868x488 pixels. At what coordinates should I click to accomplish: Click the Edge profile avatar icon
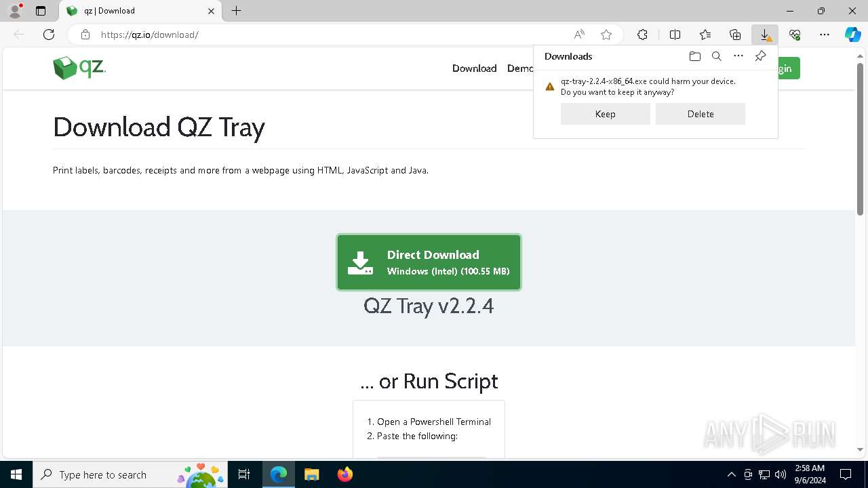[x=15, y=11]
